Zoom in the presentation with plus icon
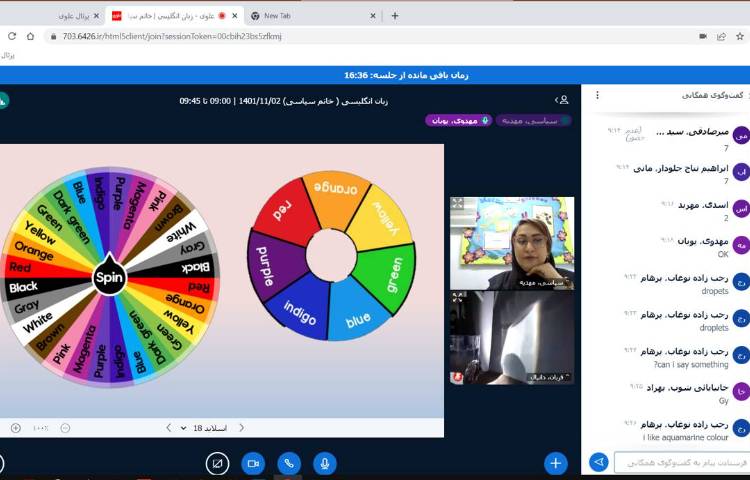The image size is (750, 480). (x=16, y=428)
